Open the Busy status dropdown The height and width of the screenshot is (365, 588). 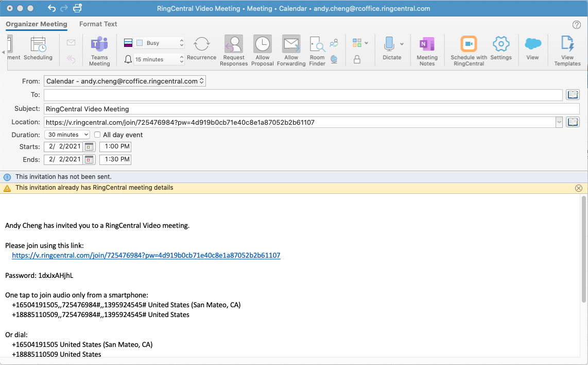click(159, 43)
